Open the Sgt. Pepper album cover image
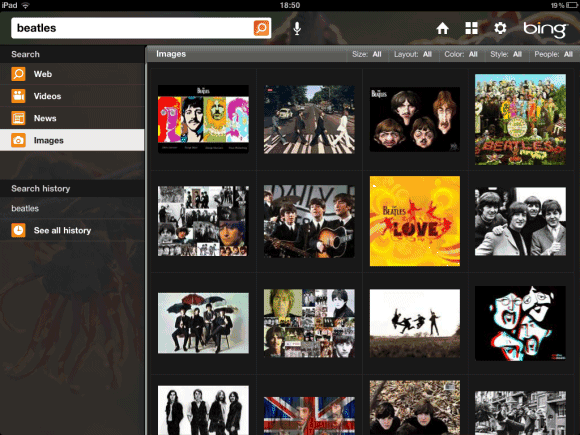Image resolution: width=580 pixels, height=435 pixels. [520, 119]
